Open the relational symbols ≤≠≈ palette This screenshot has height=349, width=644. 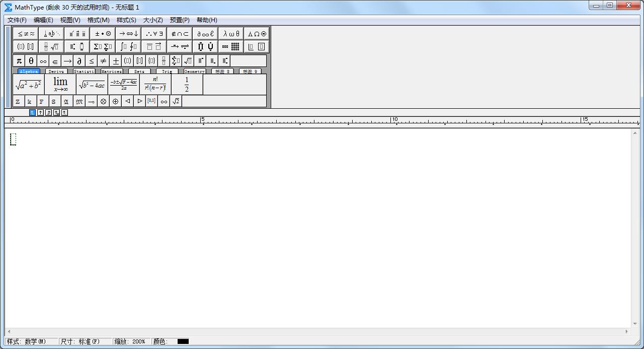tap(26, 34)
